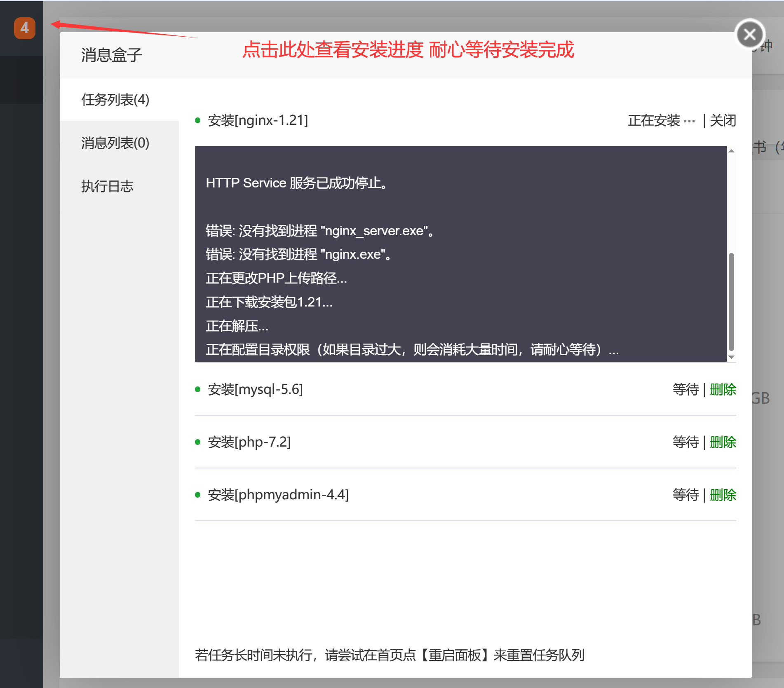Image resolution: width=784 pixels, height=688 pixels.
Task: Click 等待 status beside mysql-5.6
Action: pyautogui.click(x=685, y=389)
